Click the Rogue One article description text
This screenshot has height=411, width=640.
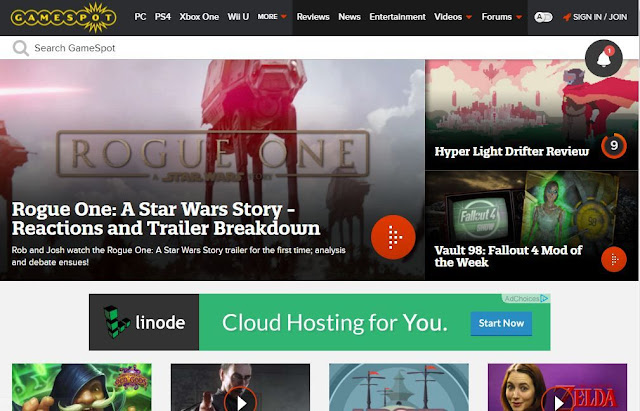click(178, 256)
